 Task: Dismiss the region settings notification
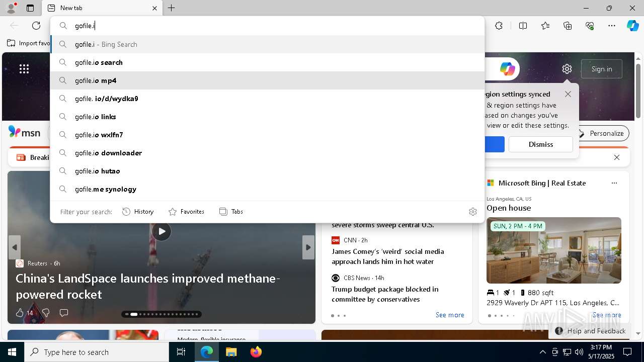tap(541, 144)
